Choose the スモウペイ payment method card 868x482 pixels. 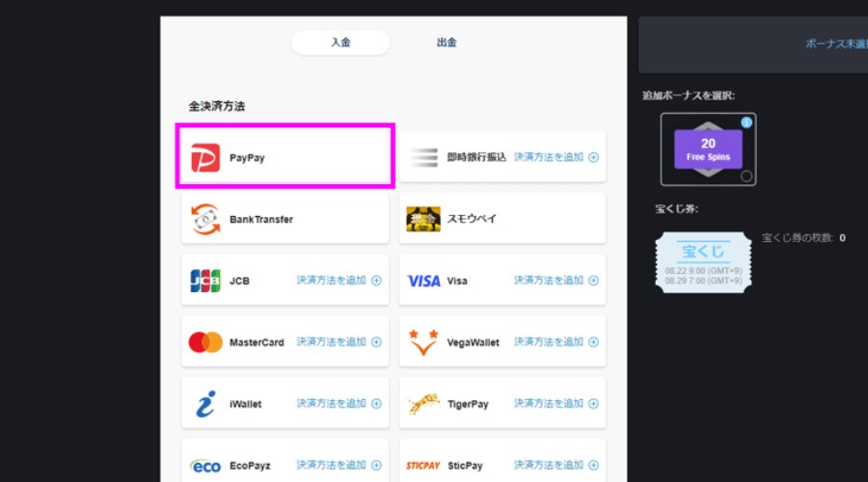point(502,219)
